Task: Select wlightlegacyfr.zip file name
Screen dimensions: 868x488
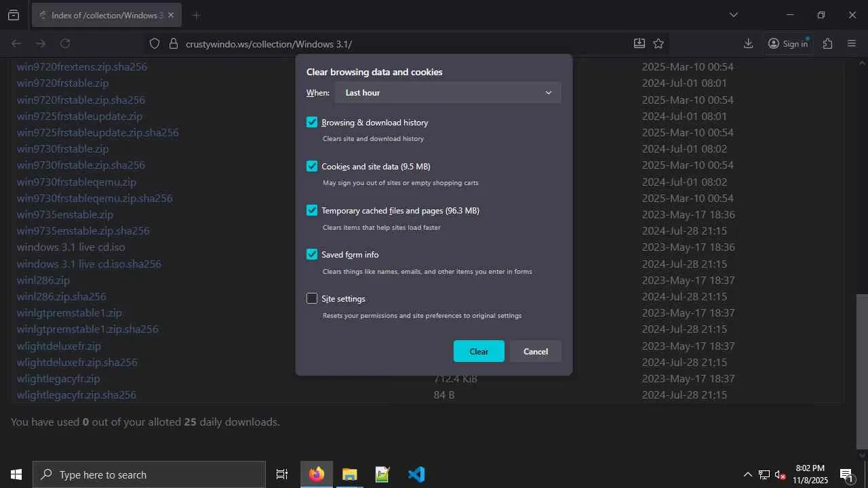Action: pyautogui.click(x=58, y=379)
